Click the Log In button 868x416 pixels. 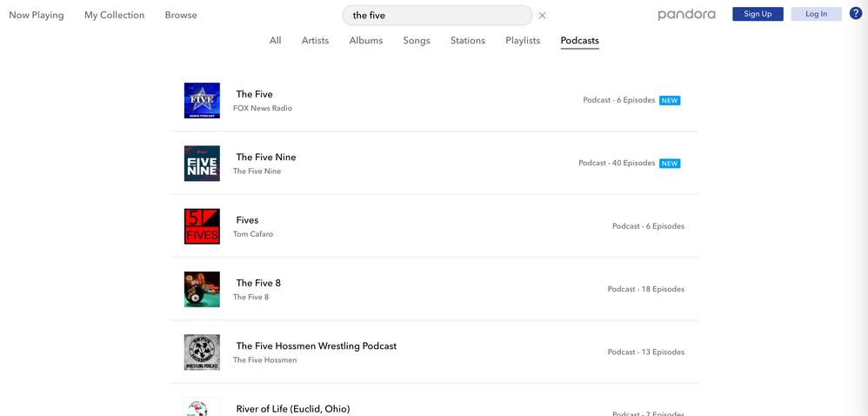tap(816, 14)
